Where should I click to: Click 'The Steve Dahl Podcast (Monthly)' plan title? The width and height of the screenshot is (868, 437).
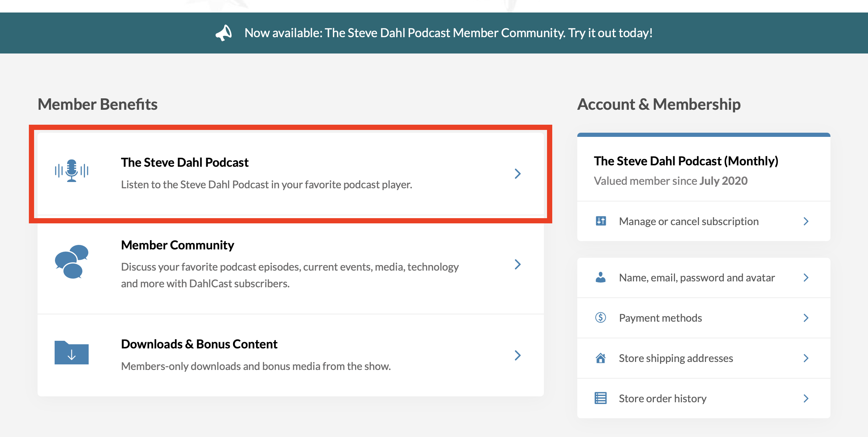[x=686, y=161]
